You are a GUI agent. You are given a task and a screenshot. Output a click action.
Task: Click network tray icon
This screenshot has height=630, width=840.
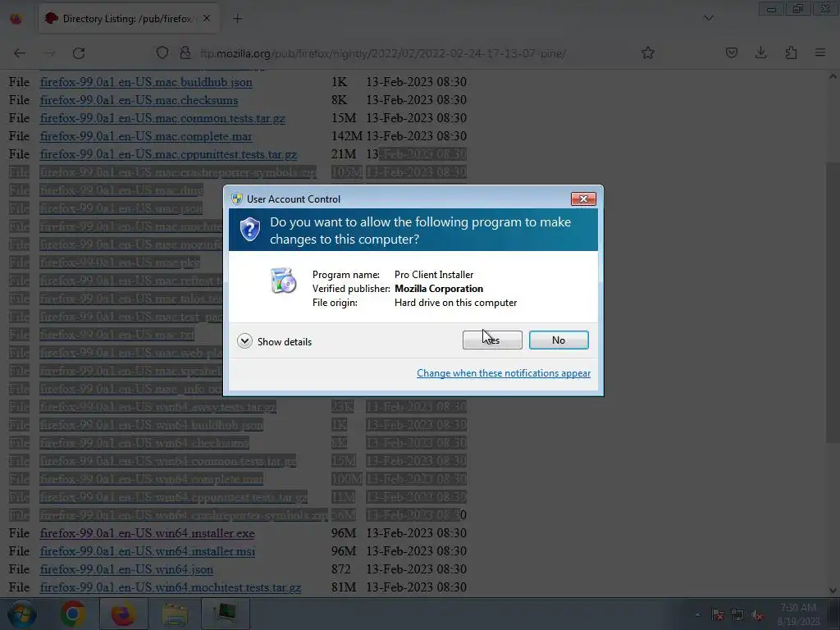(x=737, y=615)
